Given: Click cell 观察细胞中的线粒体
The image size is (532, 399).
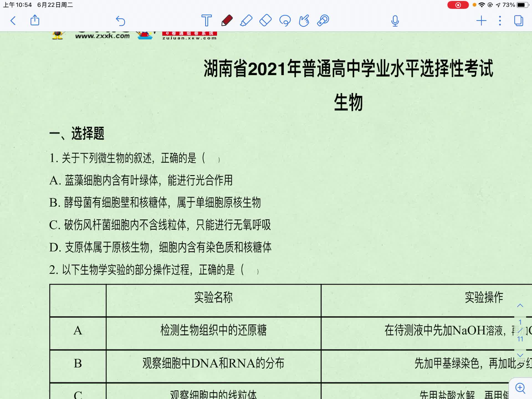Looking at the screenshot, I should coord(213,395).
